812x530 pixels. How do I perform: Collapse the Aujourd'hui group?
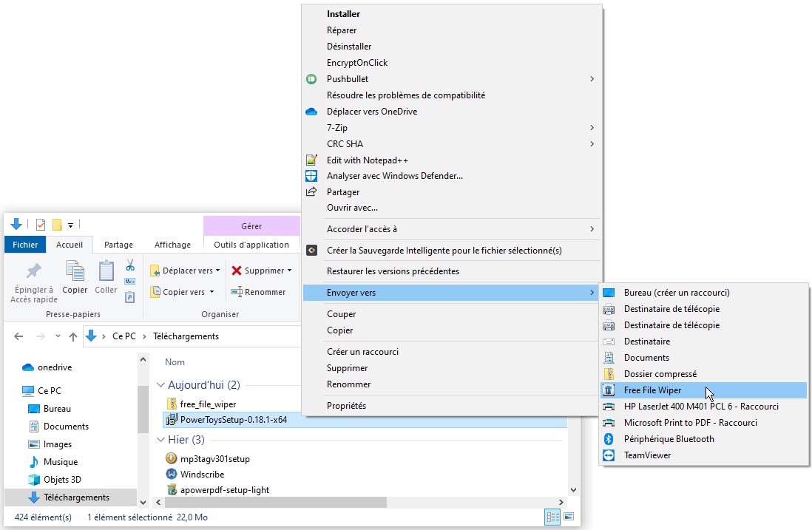(x=160, y=385)
